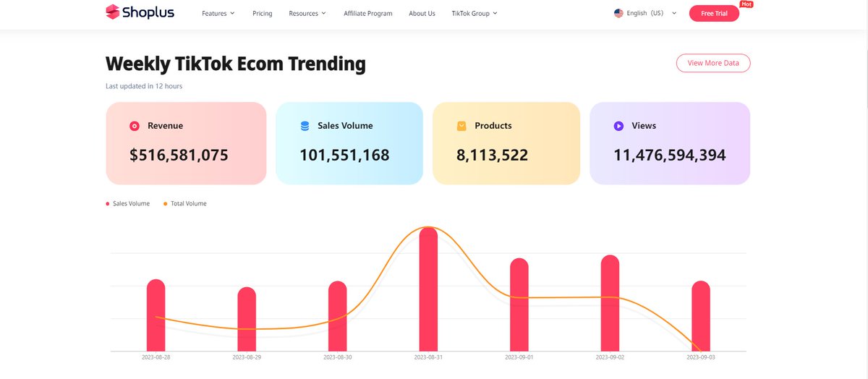Click View More Data button
This screenshot has width=868, height=379.
tap(713, 63)
